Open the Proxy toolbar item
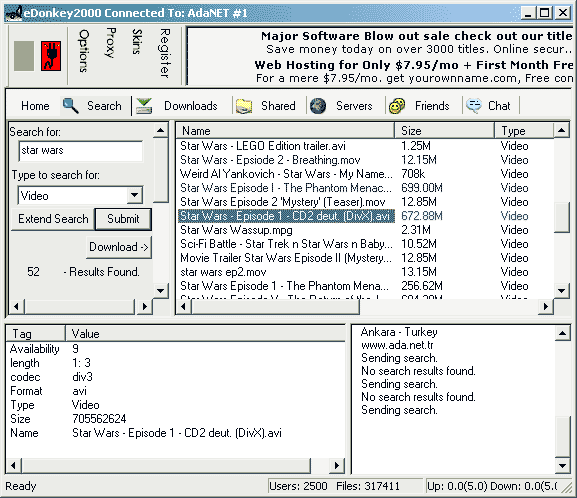The image size is (577, 498). click(x=110, y=43)
